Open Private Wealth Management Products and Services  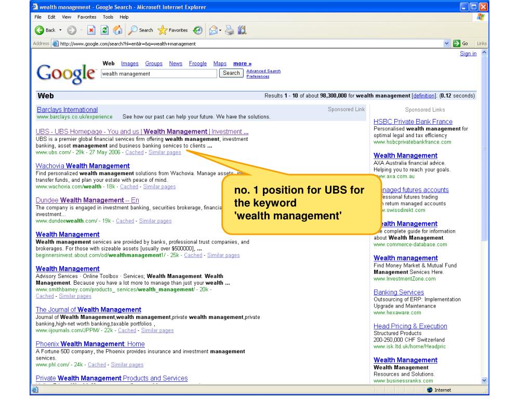(112, 378)
